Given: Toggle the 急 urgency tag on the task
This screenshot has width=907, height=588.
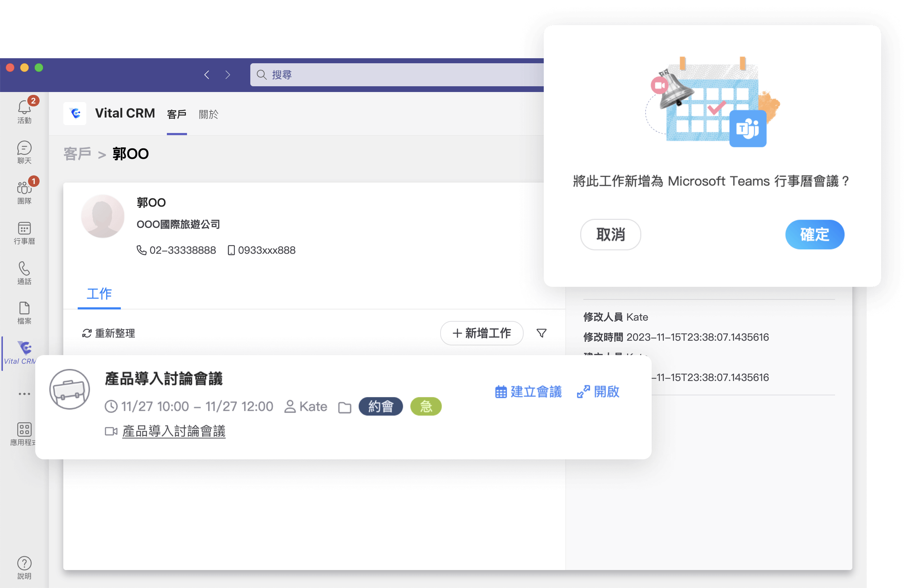Looking at the screenshot, I should click(426, 407).
